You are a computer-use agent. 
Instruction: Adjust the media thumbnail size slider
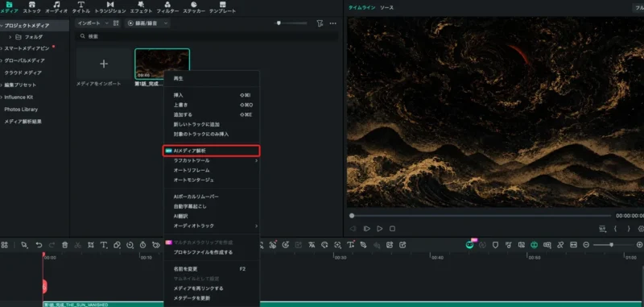click(x=279, y=23)
